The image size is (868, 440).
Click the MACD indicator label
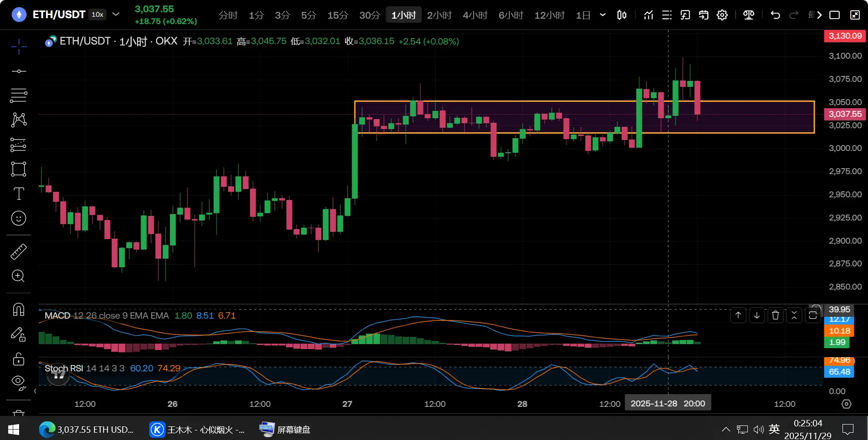57,315
